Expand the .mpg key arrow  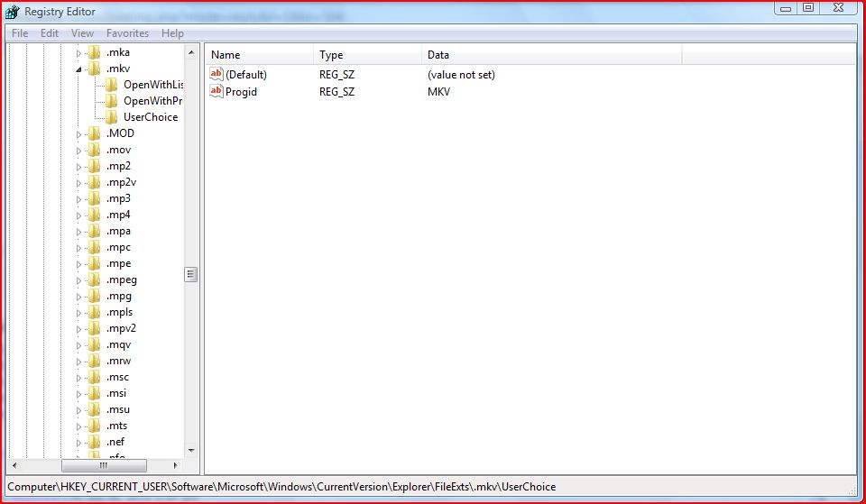click(x=78, y=297)
